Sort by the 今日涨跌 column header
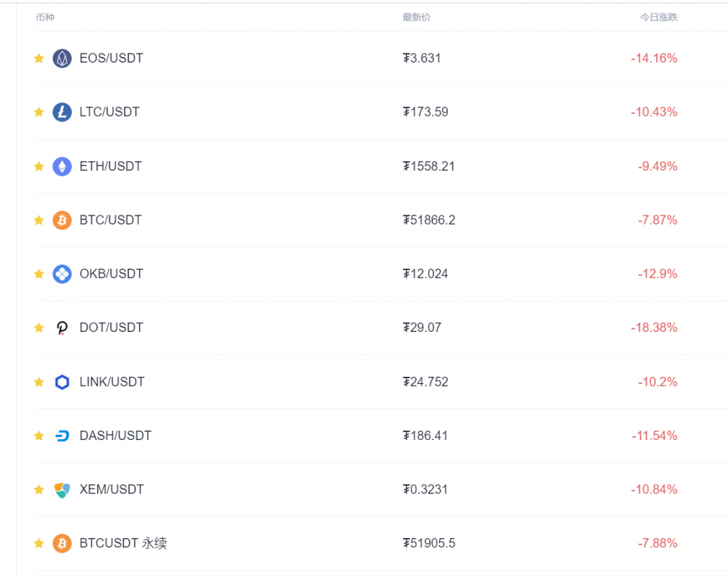This screenshot has width=728, height=575. [x=658, y=17]
